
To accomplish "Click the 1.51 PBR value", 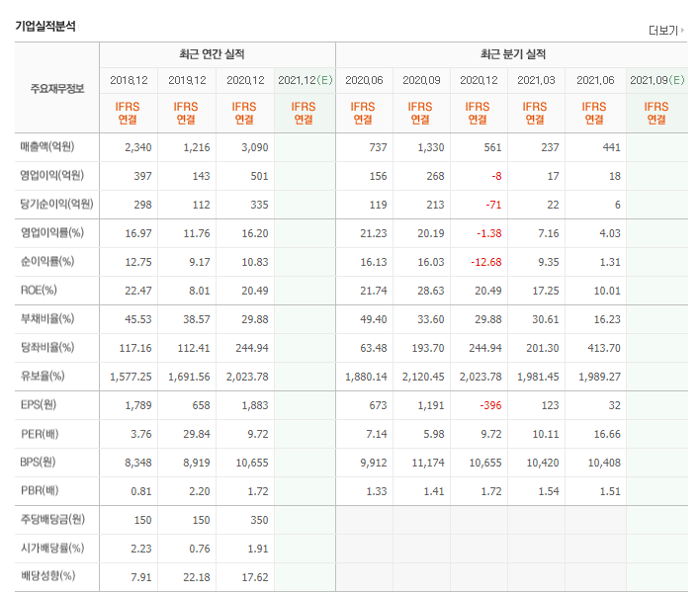I will [x=610, y=491].
